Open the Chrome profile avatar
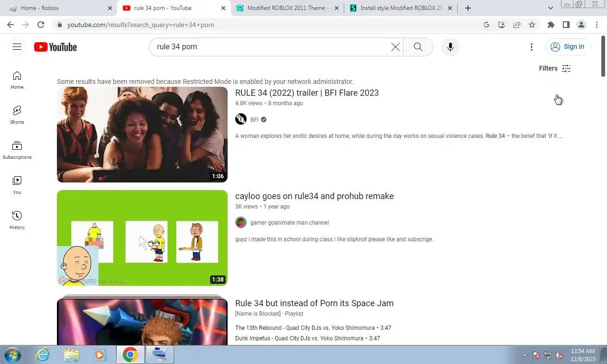Viewport: 607px width, 364px height. 581,25
